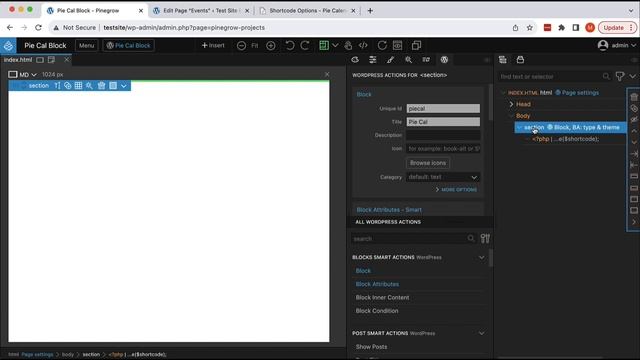Click the Insert element button
Viewport: 640px width, 360px height.
(213, 45)
